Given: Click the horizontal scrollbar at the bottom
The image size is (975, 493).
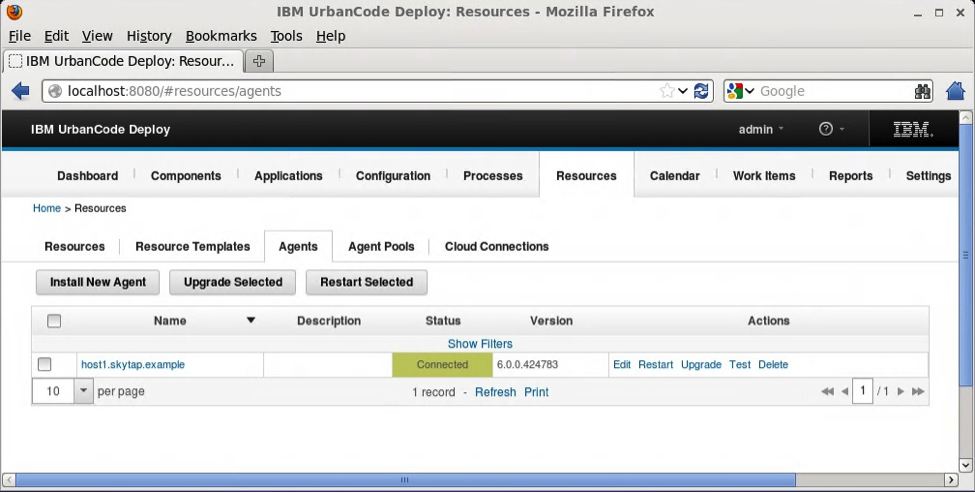Looking at the screenshot, I should tap(405, 480).
